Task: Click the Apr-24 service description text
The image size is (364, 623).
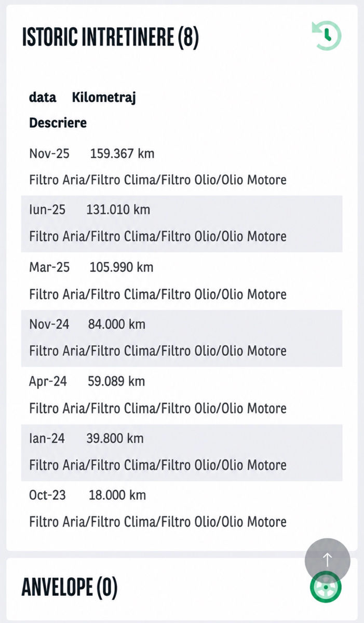Action: [x=158, y=408]
